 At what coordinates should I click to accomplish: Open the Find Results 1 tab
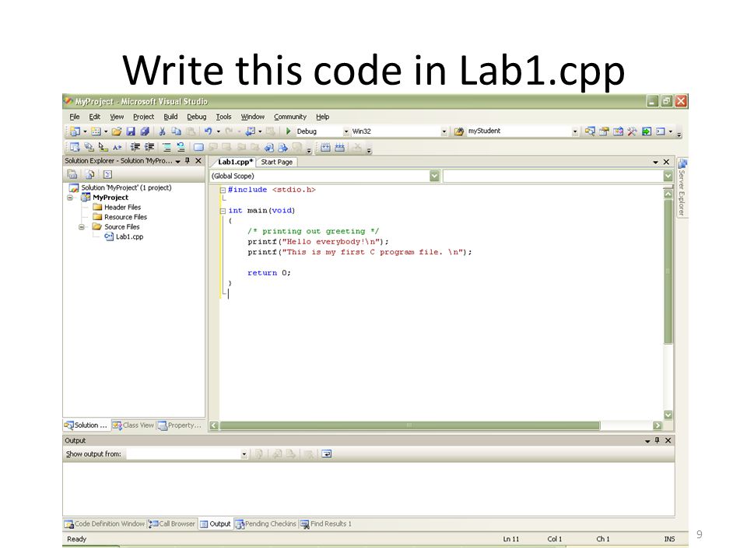coord(326,523)
